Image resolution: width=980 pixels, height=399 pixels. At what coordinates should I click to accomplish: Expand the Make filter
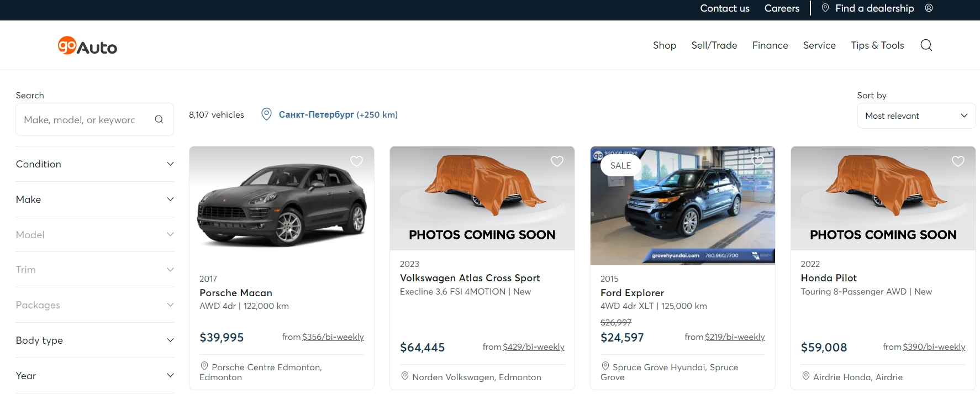[x=95, y=200]
